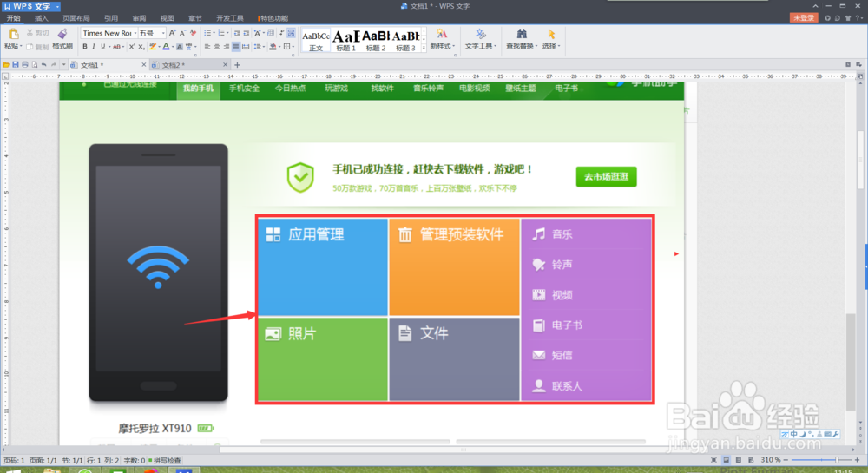868x473 pixels.
Task: Save the document with the floppy icon
Action: [x=16, y=65]
